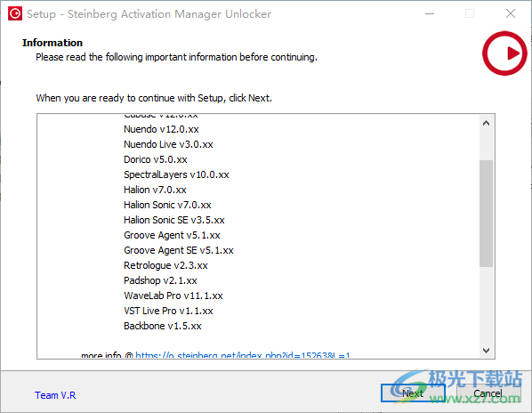Select the Dorico v5.0.xx line
This screenshot has height=413, width=532.
(156, 159)
